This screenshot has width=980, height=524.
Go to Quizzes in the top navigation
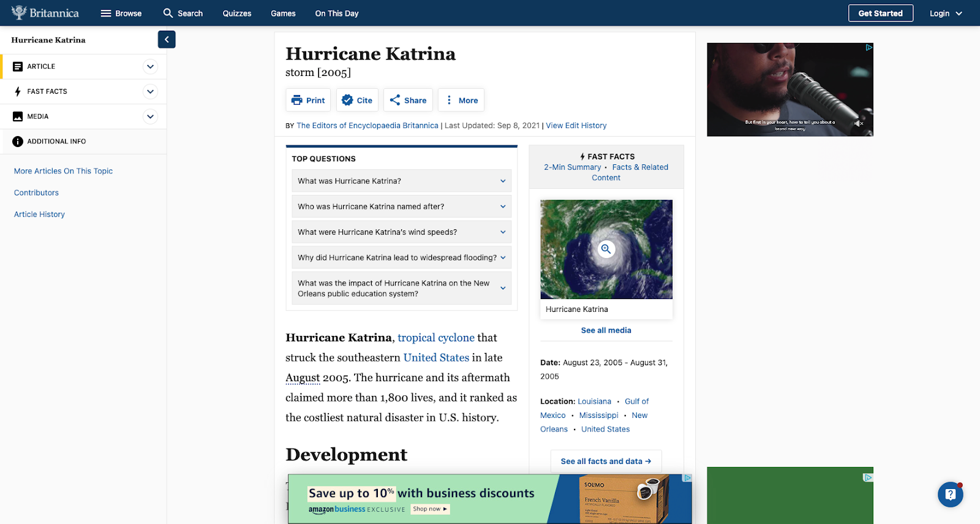(237, 13)
